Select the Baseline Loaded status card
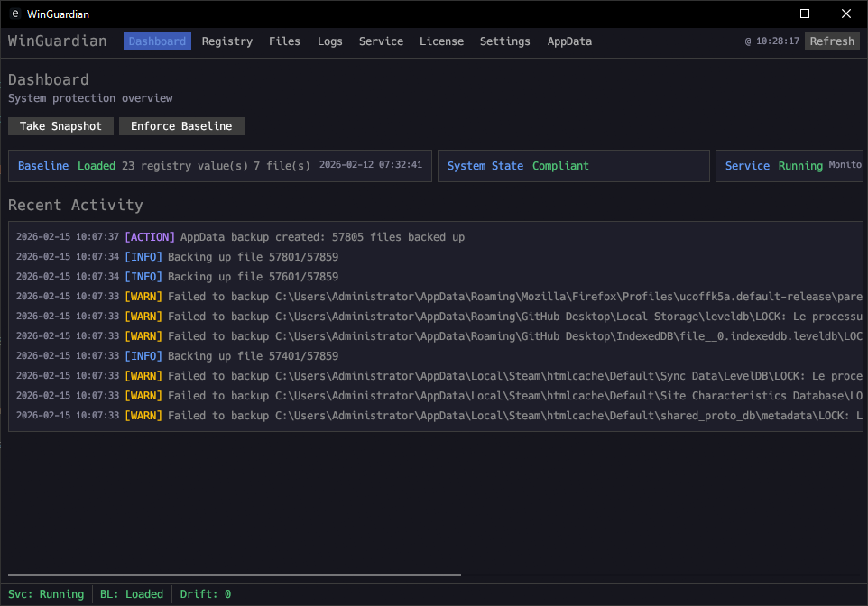868x606 pixels. [x=219, y=166]
